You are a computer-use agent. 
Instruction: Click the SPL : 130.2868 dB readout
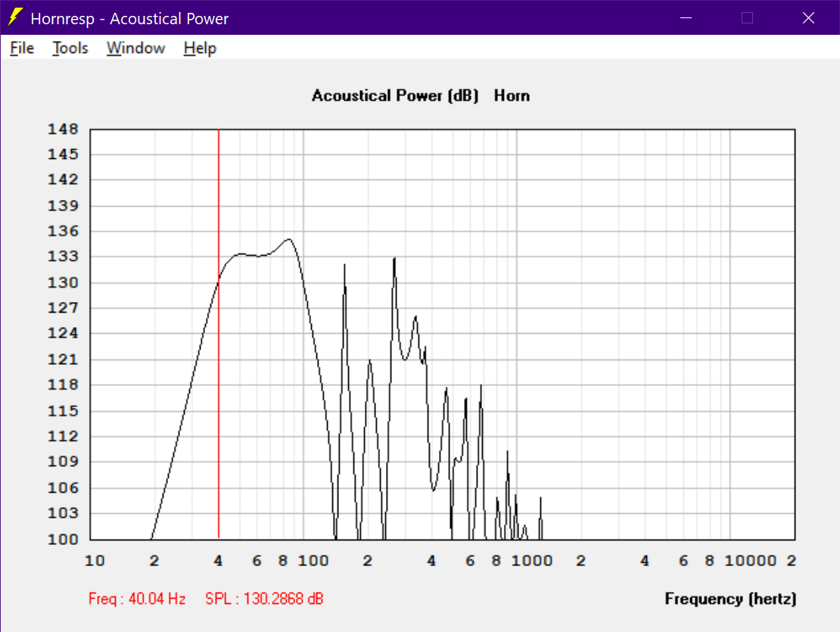tap(264, 599)
